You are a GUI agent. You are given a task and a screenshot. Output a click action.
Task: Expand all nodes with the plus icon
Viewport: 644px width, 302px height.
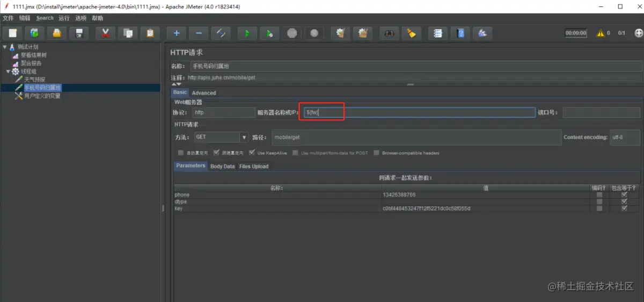pos(177,33)
